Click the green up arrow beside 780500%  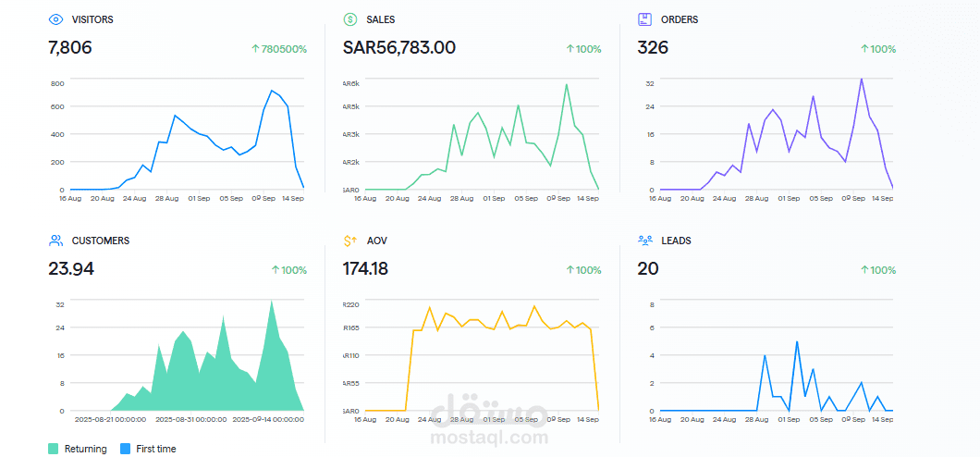pos(254,49)
